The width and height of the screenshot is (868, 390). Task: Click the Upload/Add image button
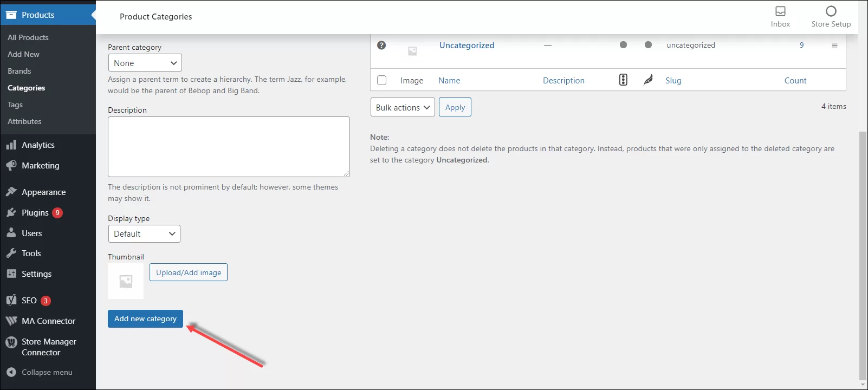[189, 272]
